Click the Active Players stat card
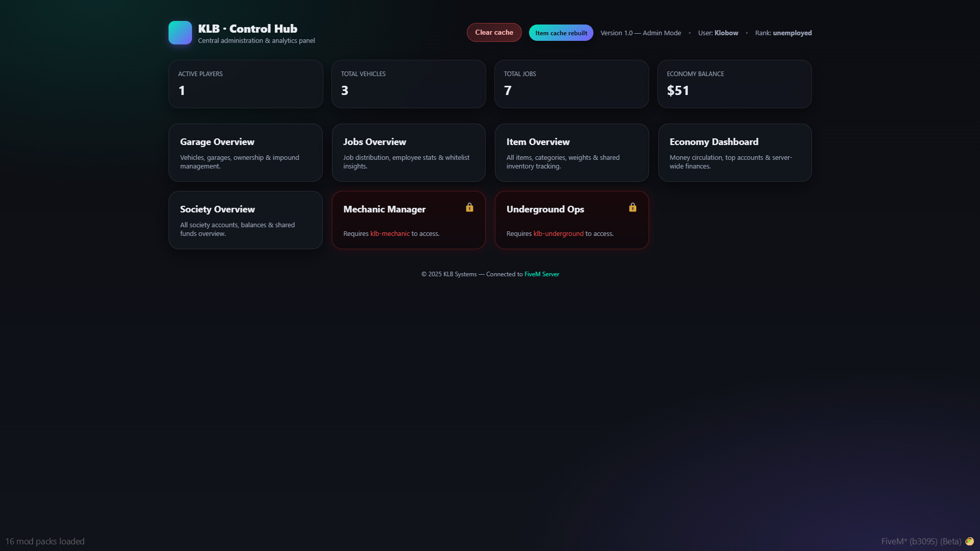The width and height of the screenshot is (980, 551). 245,84
